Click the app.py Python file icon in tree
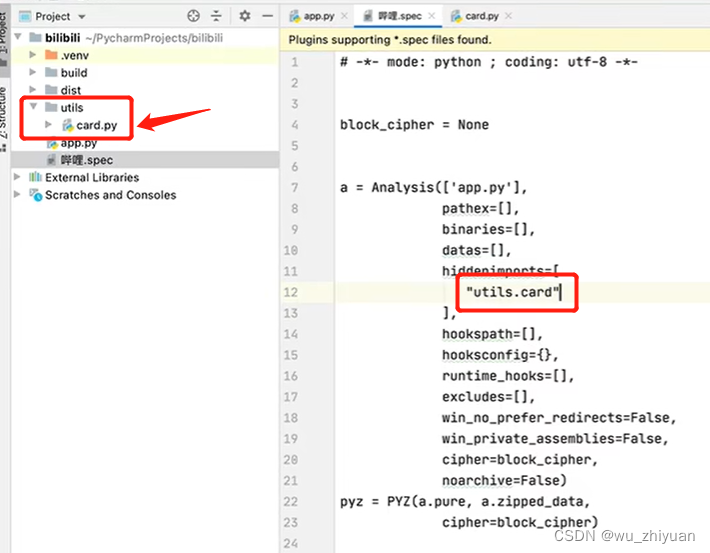 click(52, 143)
